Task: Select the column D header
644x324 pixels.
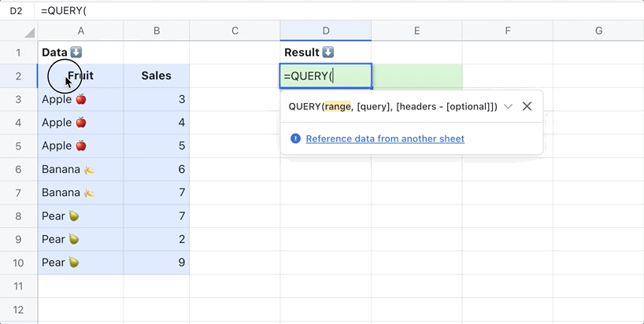Action: coord(326,31)
